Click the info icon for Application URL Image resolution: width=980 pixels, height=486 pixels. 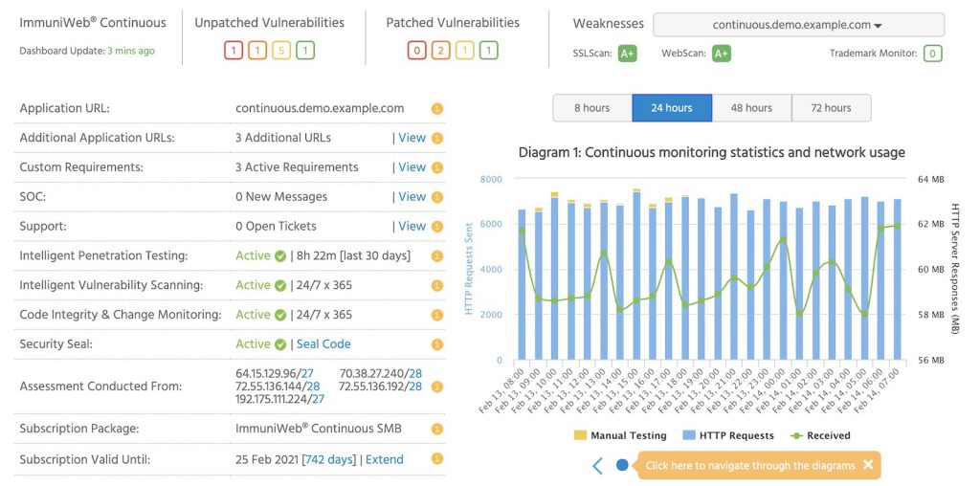(436, 109)
